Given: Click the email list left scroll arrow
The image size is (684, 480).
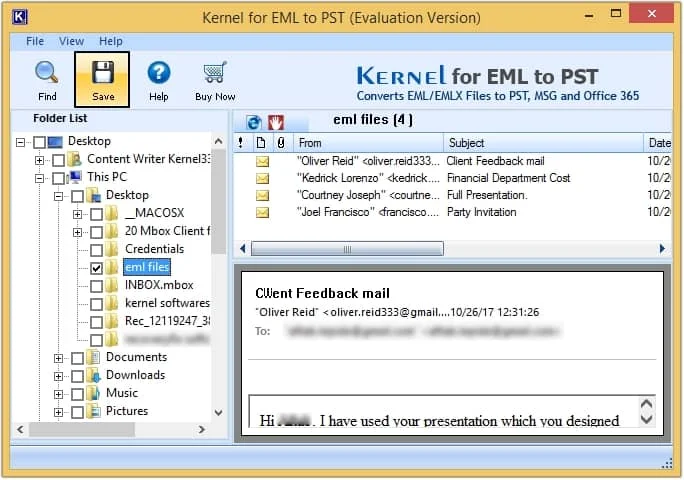Looking at the screenshot, I should [x=243, y=249].
